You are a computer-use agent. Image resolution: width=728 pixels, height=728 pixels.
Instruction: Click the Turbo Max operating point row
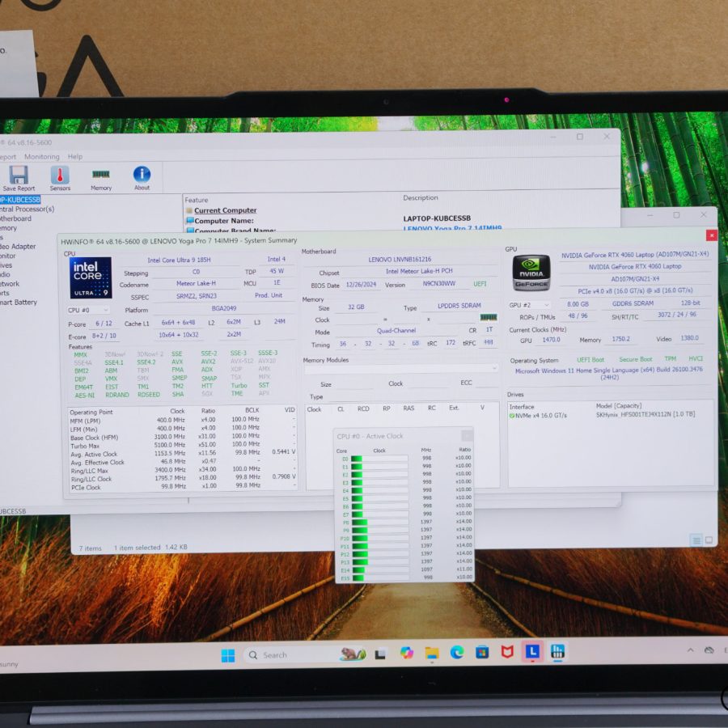182,445
